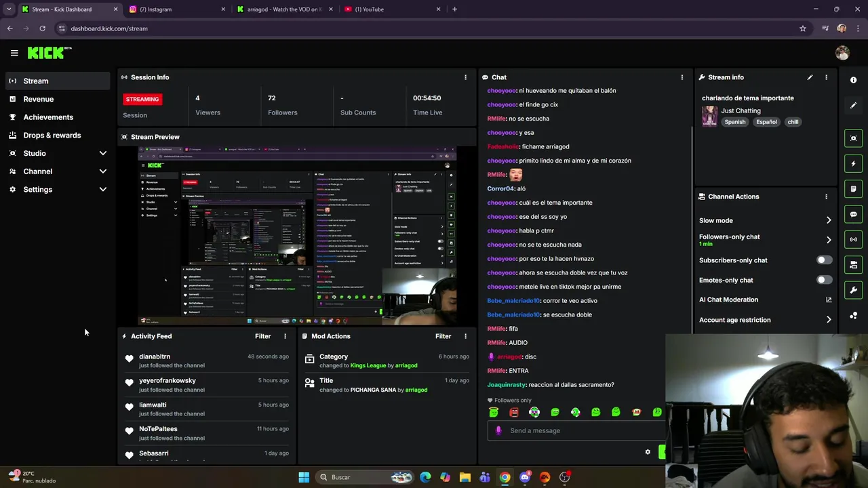Toggle Subscribers-only chat switch
The image size is (868, 488).
coord(824,260)
